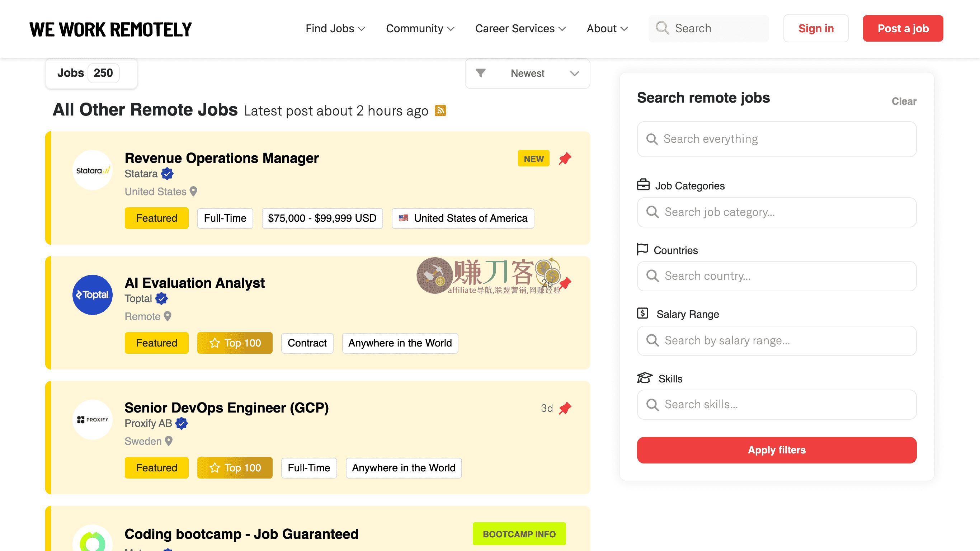This screenshot has width=980, height=551.
Task: Click United States of America tag
Action: (463, 218)
